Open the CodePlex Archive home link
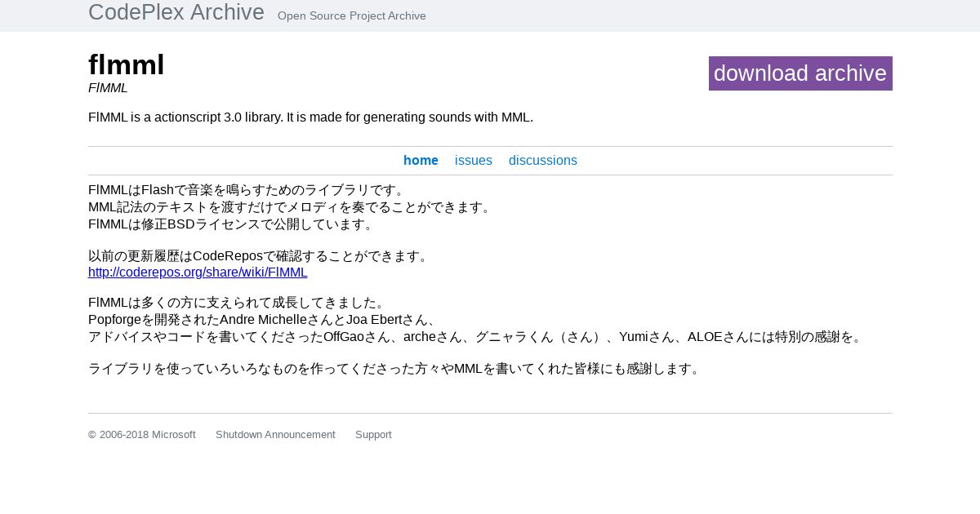Viewport: 980px width, 514px height. (176, 12)
